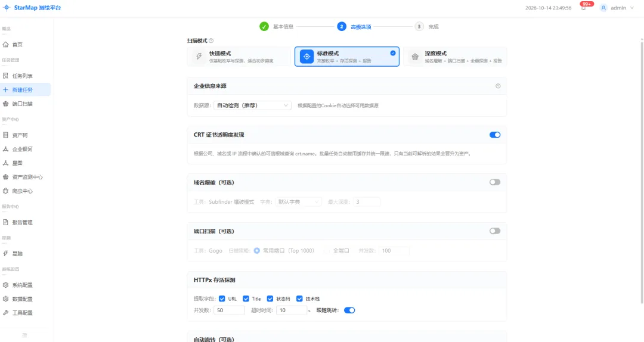Click the 端口扫描 sidebar icon
This screenshot has width=644, height=342.
(6, 104)
